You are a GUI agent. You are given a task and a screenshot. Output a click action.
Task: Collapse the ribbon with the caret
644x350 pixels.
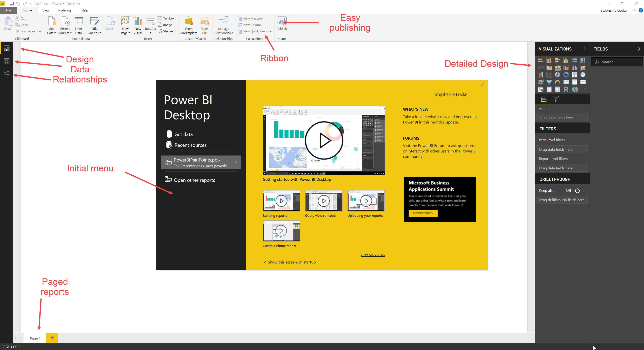(x=634, y=10)
